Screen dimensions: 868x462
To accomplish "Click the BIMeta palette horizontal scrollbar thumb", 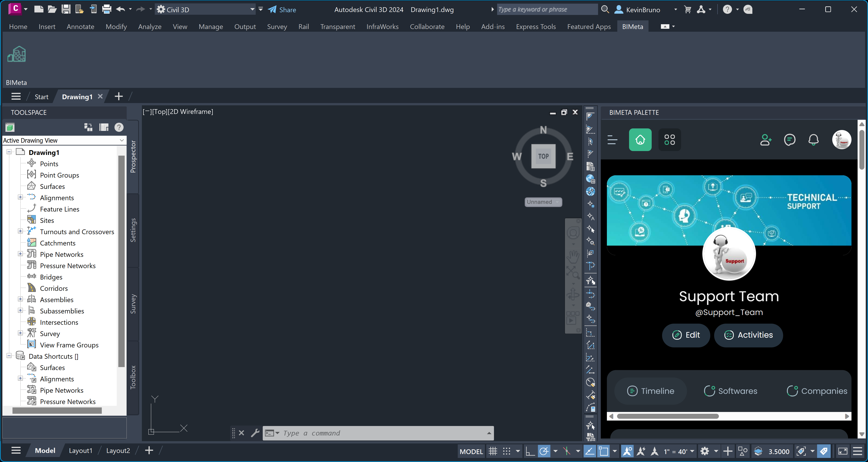I will click(x=668, y=416).
